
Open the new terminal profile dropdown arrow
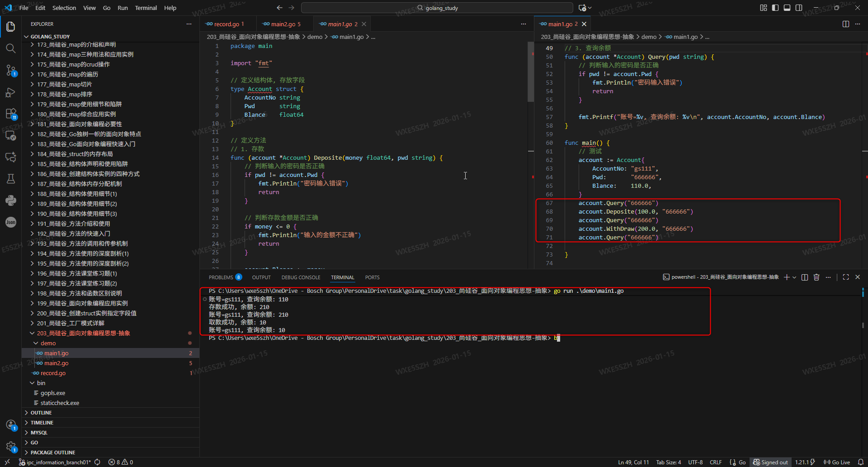[794, 277]
